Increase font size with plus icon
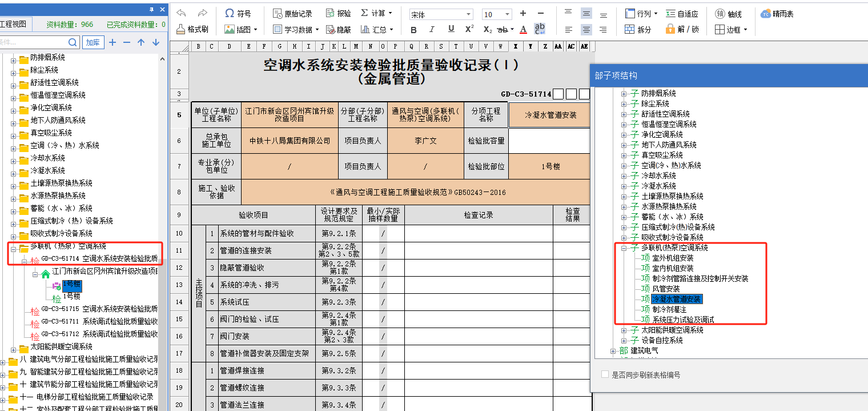The height and width of the screenshot is (411, 868). (523, 13)
